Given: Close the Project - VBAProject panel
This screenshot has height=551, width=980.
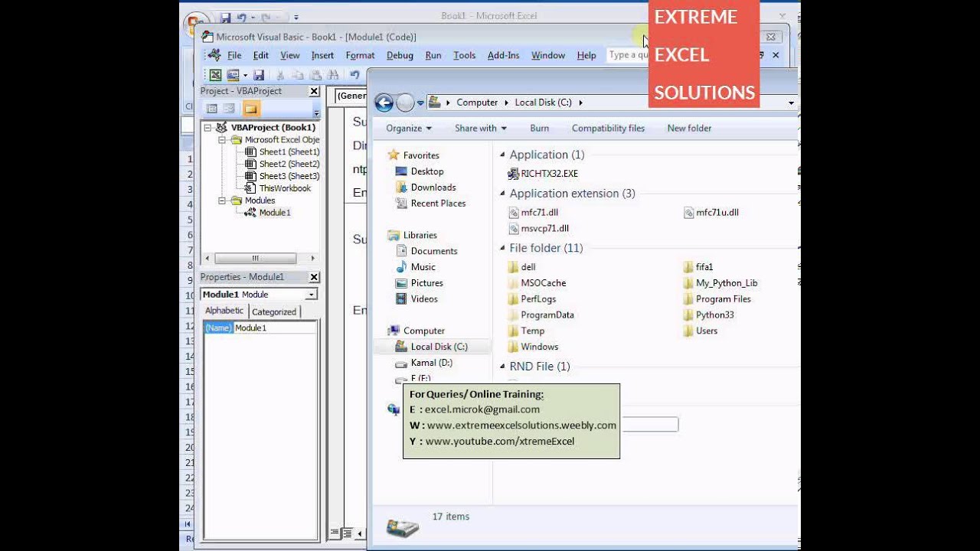Looking at the screenshot, I should pos(314,91).
